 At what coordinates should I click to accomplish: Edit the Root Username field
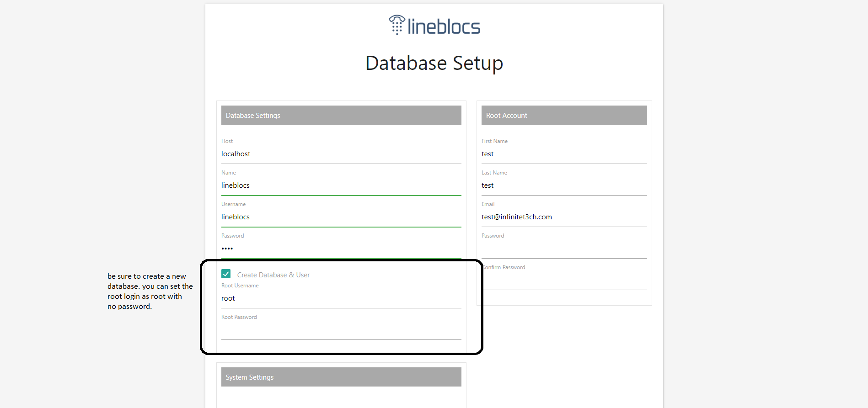point(341,298)
